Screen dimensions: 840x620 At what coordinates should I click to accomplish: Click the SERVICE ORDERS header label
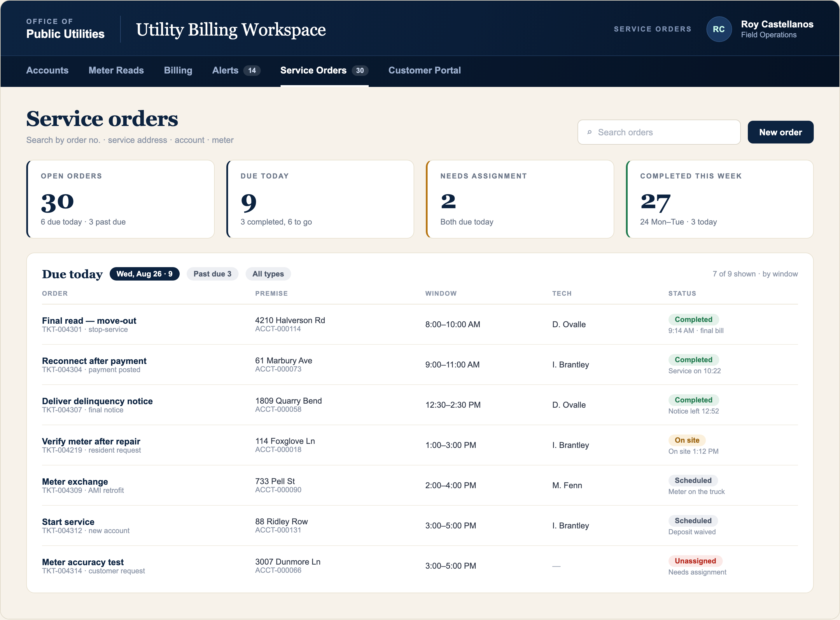click(652, 29)
